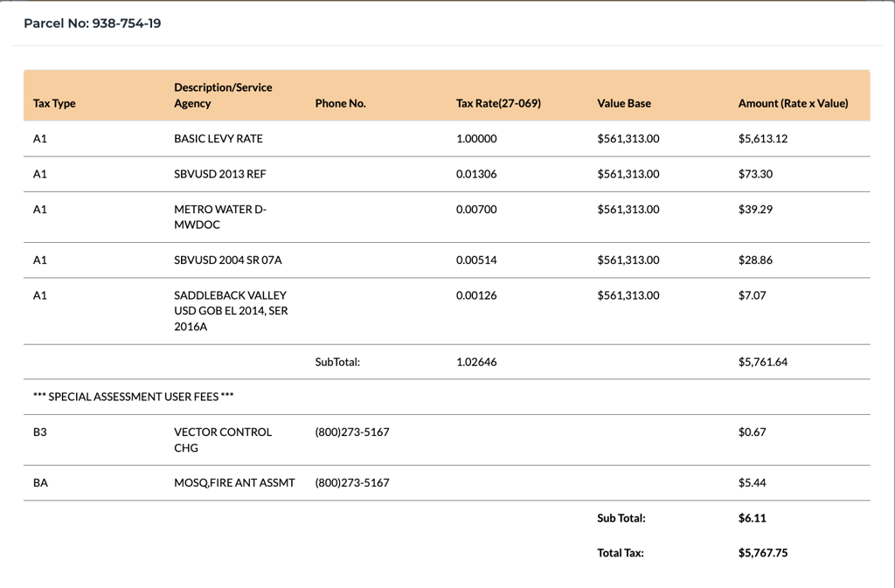The height and width of the screenshot is (588, 895).
Task: Click the Value Base column header
Action: click(624, 103)
